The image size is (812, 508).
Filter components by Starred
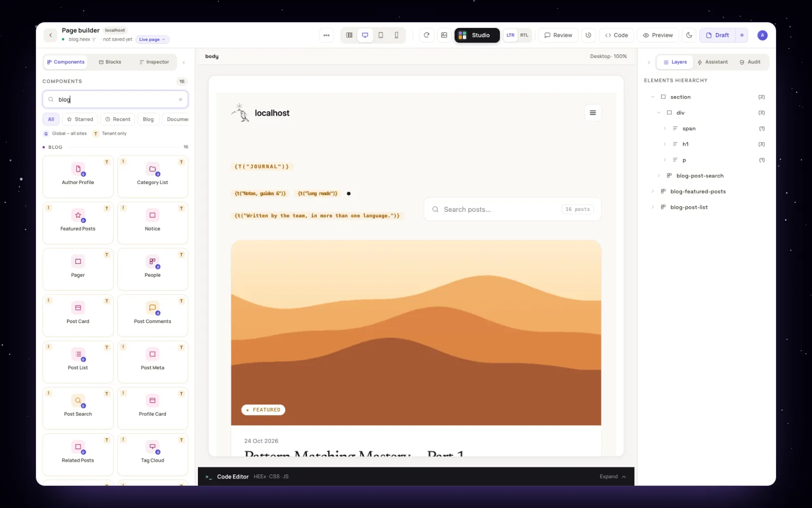click(x=80, y=119)
